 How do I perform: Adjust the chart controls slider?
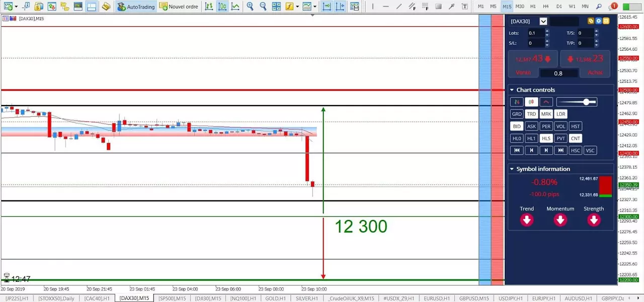point(577,102)
